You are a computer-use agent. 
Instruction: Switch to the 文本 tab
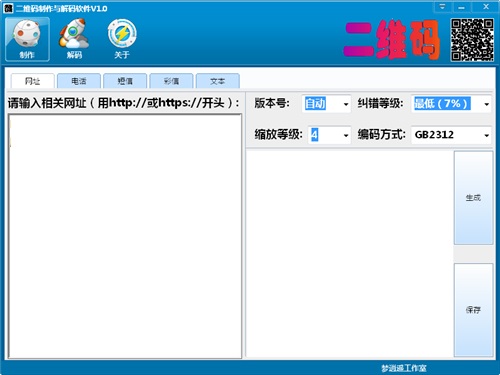click(218, 81)
